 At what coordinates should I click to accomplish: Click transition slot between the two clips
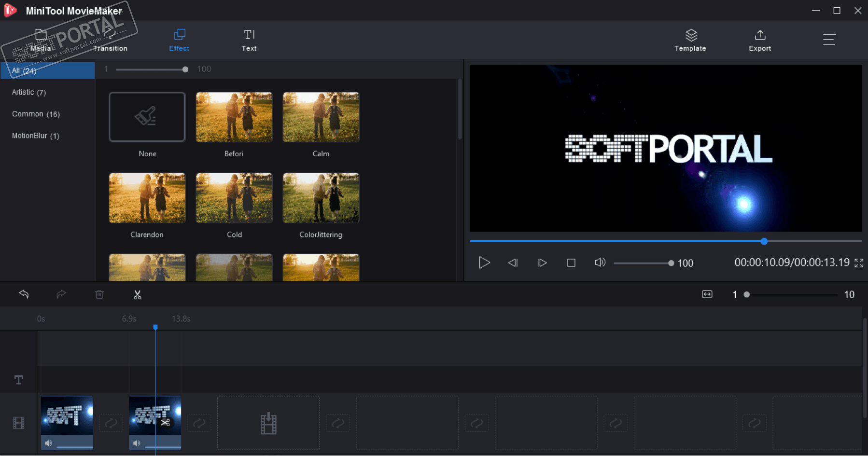tap(111, 423)
